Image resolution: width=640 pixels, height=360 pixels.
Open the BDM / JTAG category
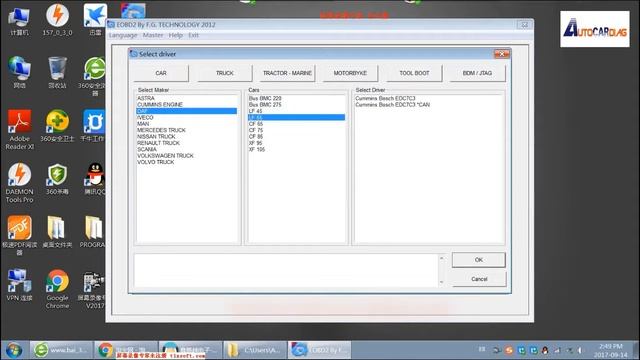point(477,73)
